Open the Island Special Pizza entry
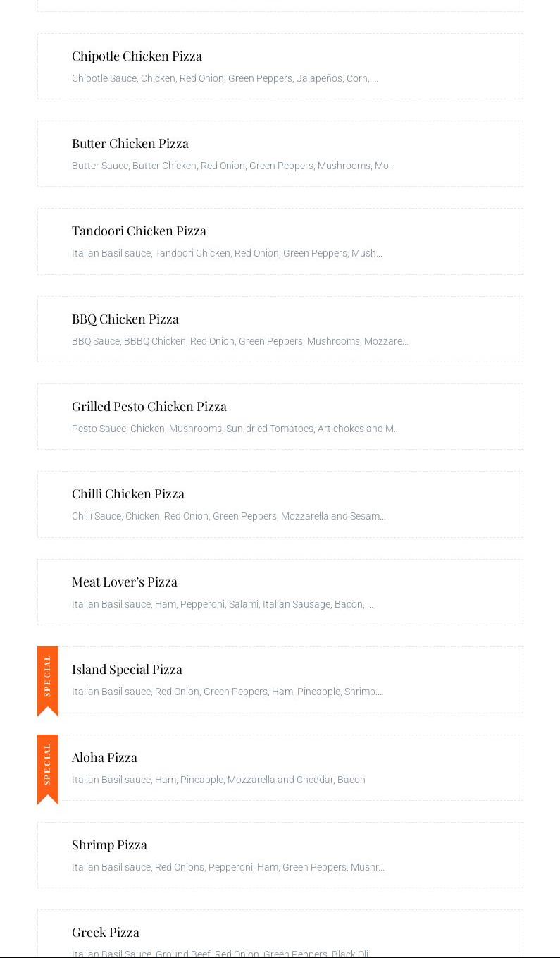 pos(127,668)
